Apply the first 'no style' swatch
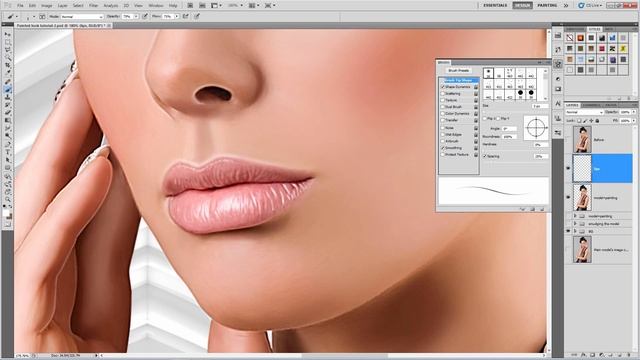Image resolution: width=640 pixels, height=360 pixels. coord(570,38)
